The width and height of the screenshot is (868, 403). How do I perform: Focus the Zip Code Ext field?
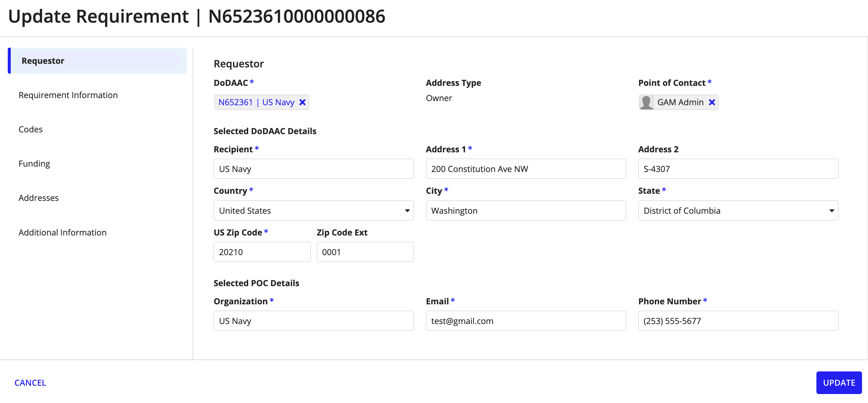(x=365, y=252)
